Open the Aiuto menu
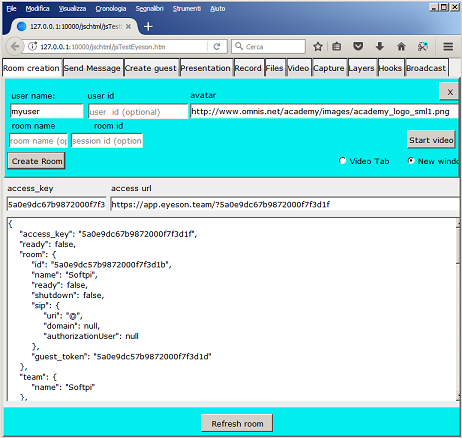462x438 pixels. (218, 9)
